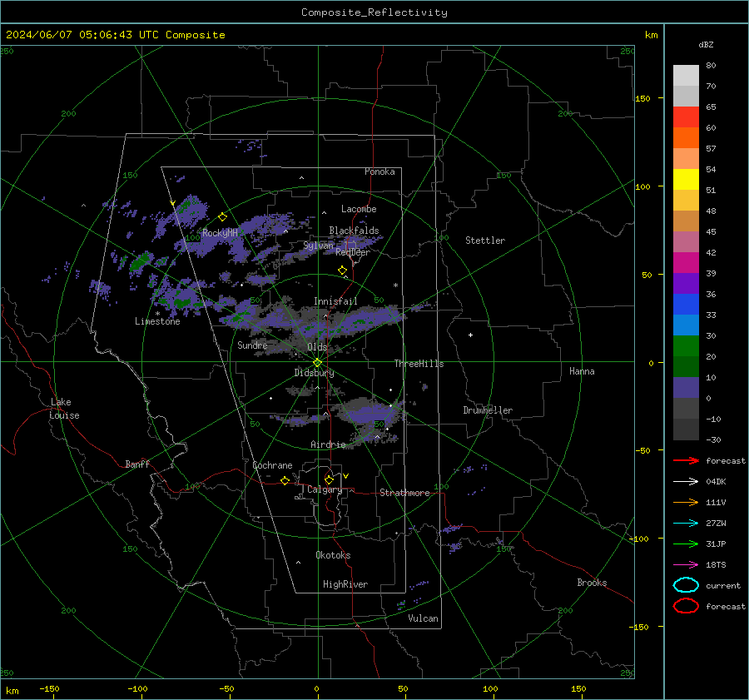Screen dimensions: 749x700
Task: Click the white 04DK arrow icon
Action: point(686,482)
